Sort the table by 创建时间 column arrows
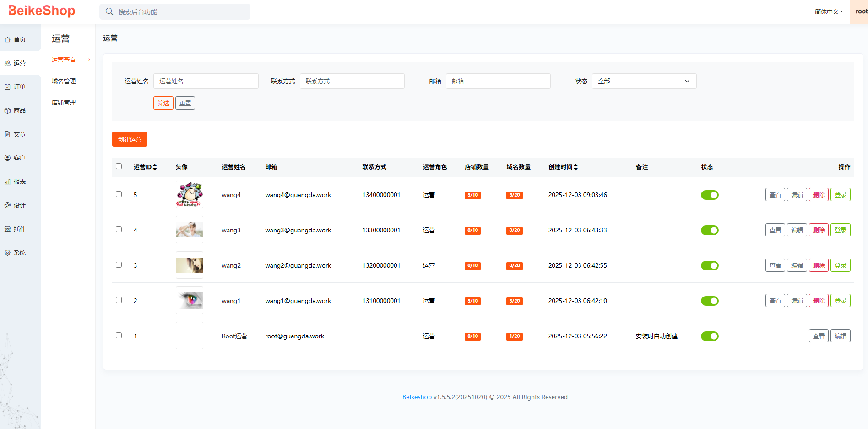 point(575,167)
